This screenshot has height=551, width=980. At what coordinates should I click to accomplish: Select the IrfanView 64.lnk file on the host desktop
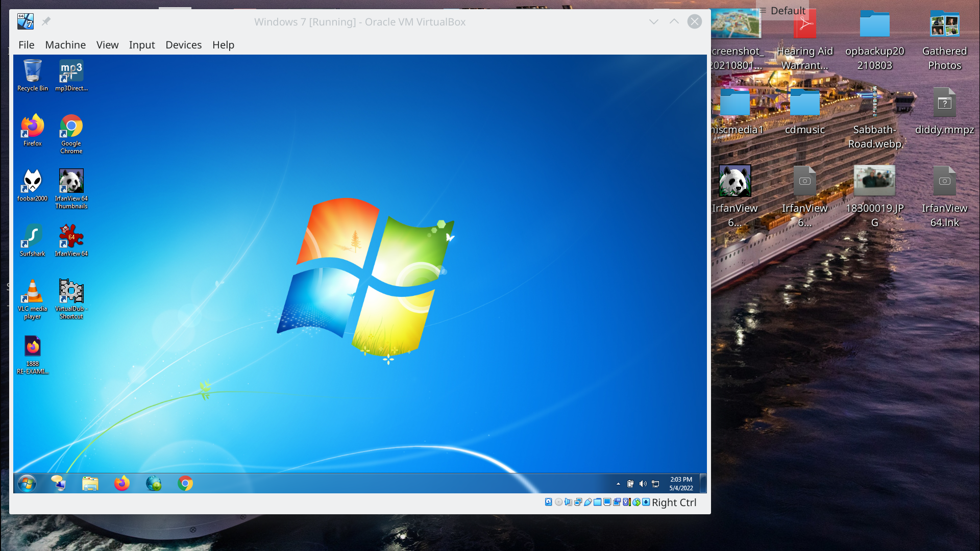(945, 196)
